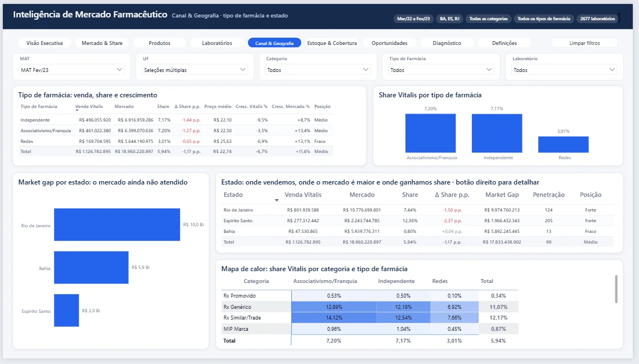Click the sort arrow under Venda Vitalis header
The image size is (639, 364).
[77, 110]
